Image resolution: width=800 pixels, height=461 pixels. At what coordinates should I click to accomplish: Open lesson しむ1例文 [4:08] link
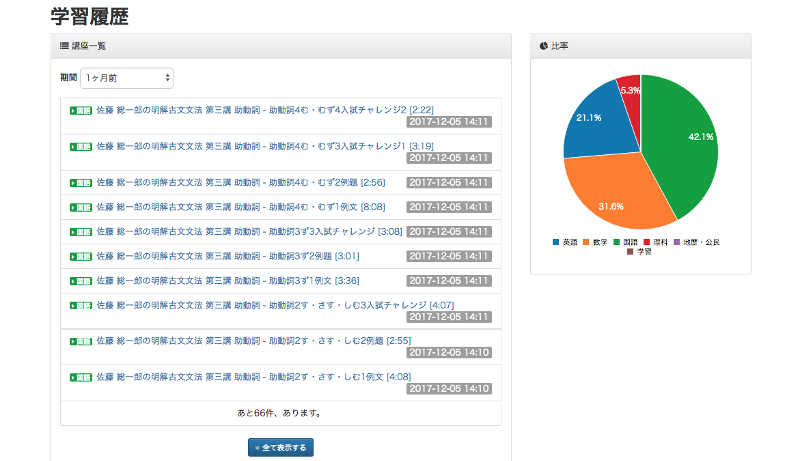pyautogui.click(x=254, y=376)
